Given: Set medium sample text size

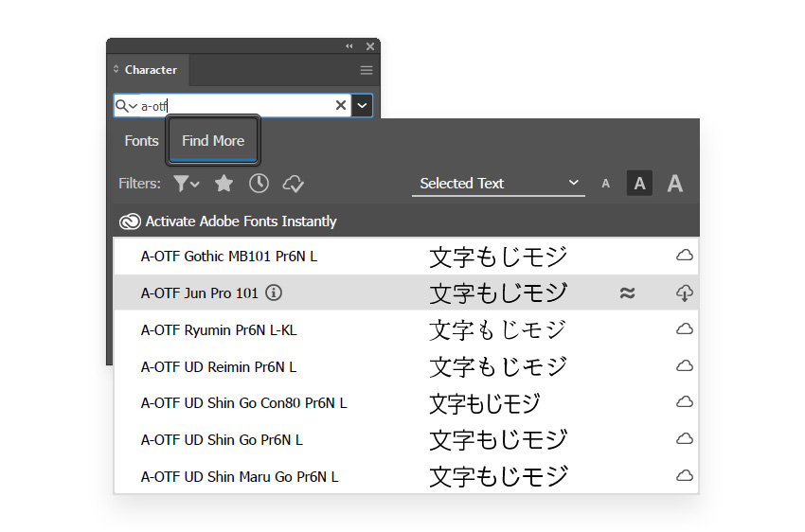Looking at the screenshot, I should [x=639, y=183].
